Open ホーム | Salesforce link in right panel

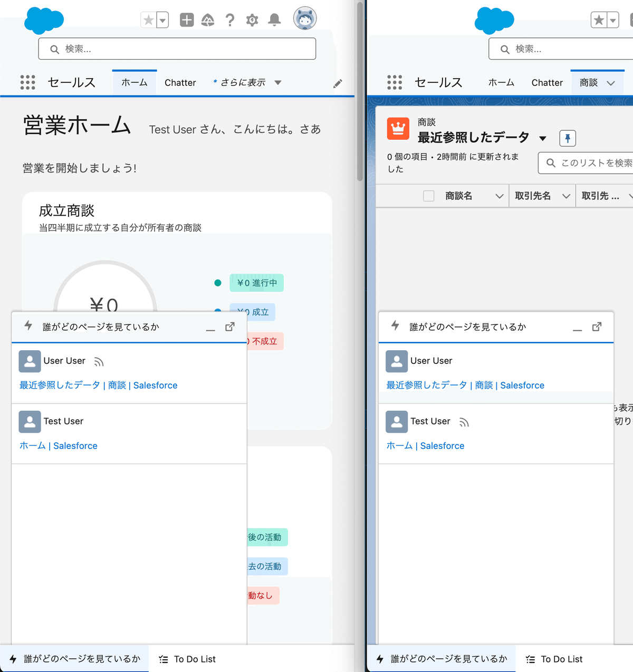(x=426, y=446)
